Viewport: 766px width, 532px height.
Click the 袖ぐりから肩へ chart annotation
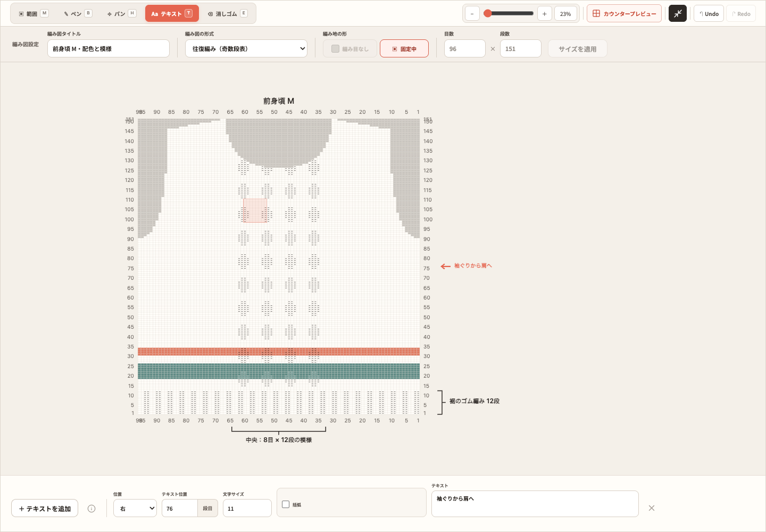pos(473,265)
